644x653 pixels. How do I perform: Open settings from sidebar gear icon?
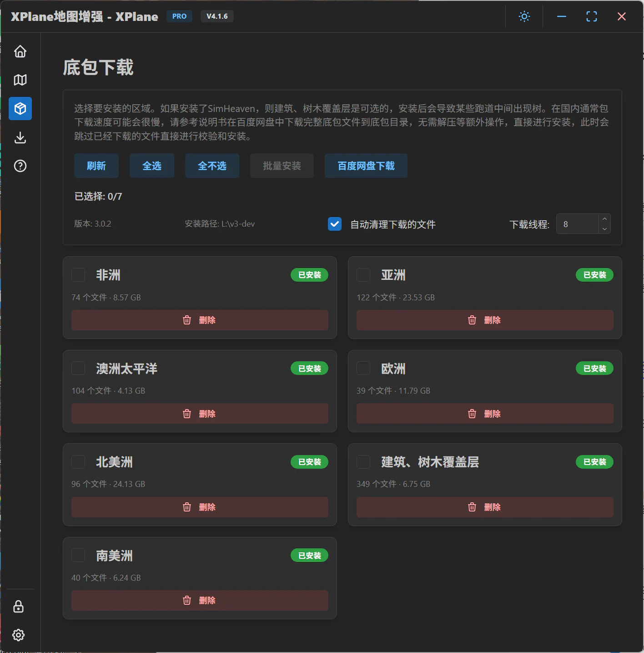click(18, 635)
